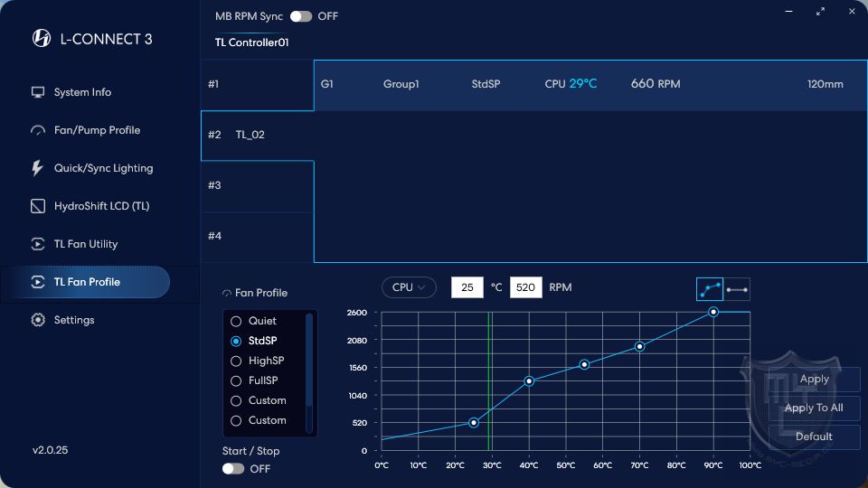Open TL Fan Utility page
Screen dimensions: 868x488
[x=86, y=244]
